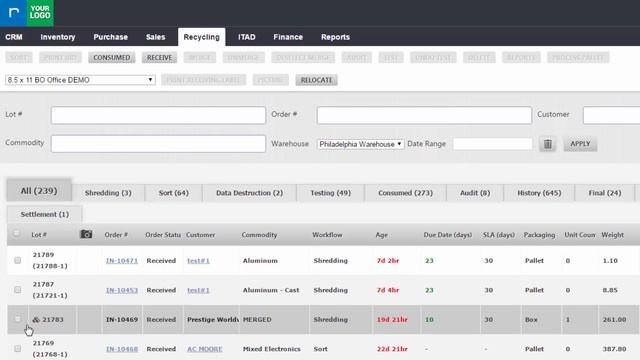Click the blue r logo icon
This screenshot has height=360, width=640.
tap(13, 13)
